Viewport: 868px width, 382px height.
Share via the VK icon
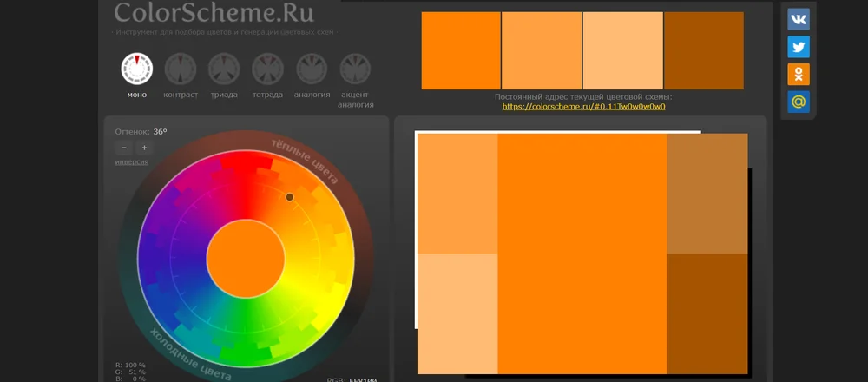point(799,19)
